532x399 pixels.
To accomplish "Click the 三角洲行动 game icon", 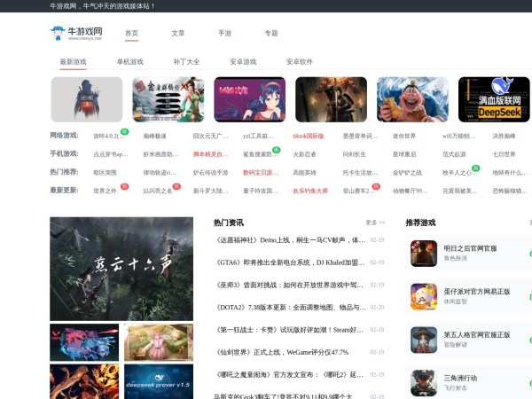I will click(423, 381).
